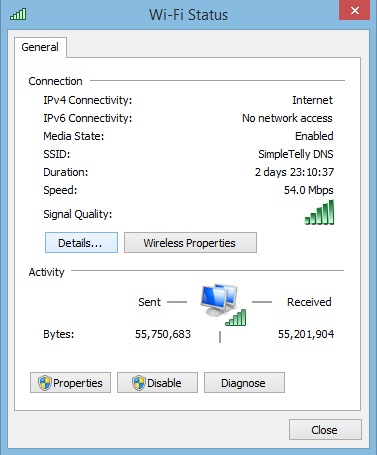Click the network computers activity icon
This screenshot has height=455, width=377.
coord(219,300)
